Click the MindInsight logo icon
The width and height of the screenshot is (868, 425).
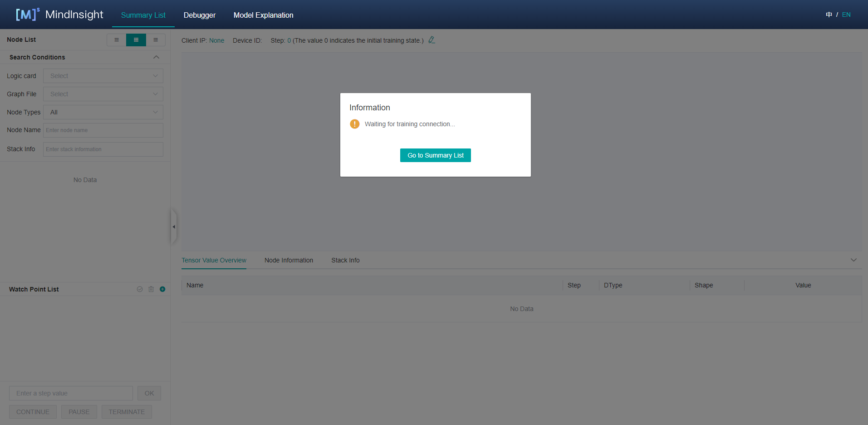click(x=27, y=15)
